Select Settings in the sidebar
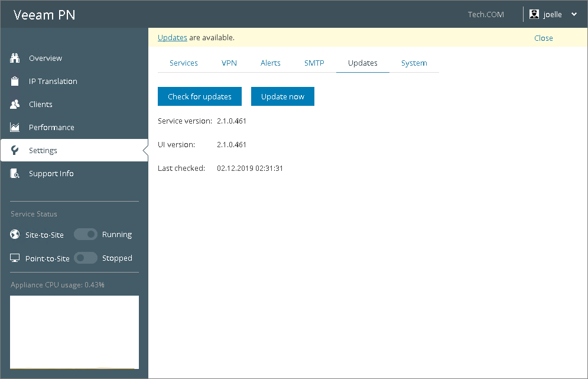Screen dimensions: 588x379 pyautogui.click(x=74, y=150)
